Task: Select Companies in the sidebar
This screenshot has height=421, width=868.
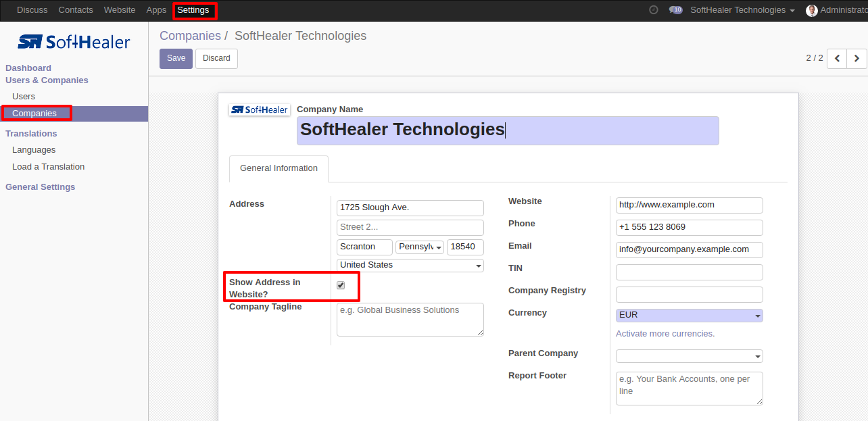Action: (74, 114)
